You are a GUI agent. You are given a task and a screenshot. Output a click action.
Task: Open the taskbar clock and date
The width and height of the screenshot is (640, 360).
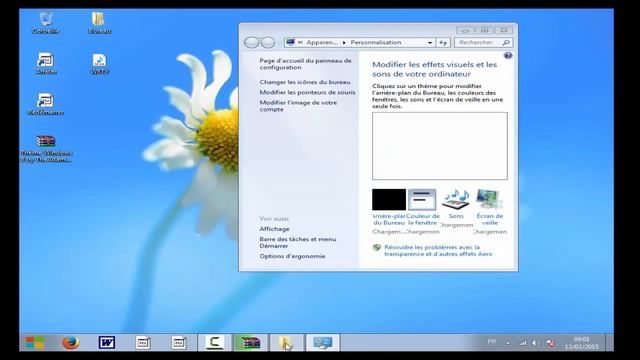click(582, 343)
